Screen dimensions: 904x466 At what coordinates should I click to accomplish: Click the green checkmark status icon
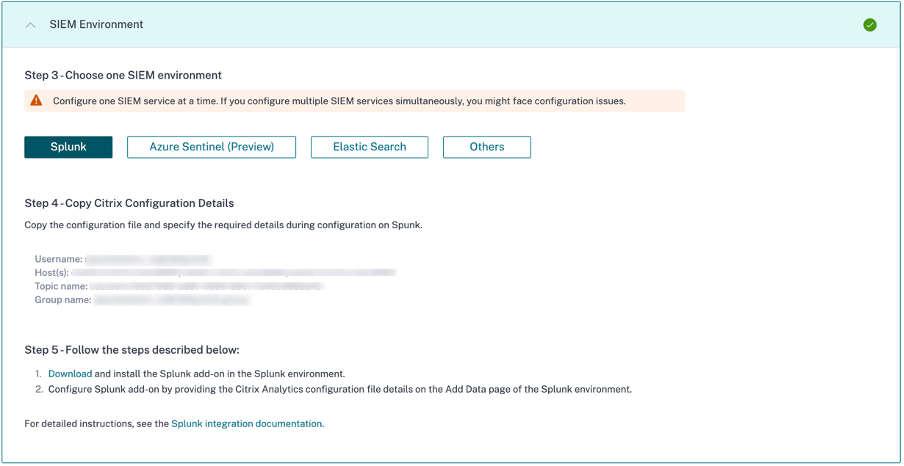870,25
